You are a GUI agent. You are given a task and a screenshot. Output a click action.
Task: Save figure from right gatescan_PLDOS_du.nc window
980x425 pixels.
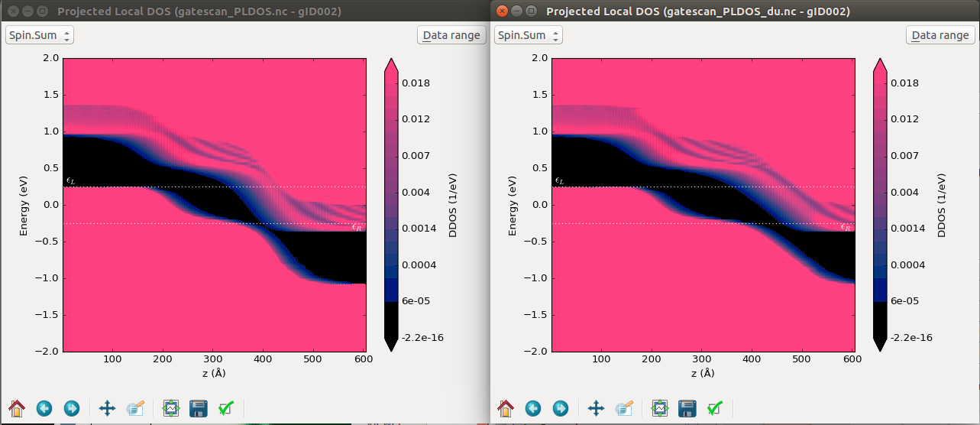(x=687, y=408)
